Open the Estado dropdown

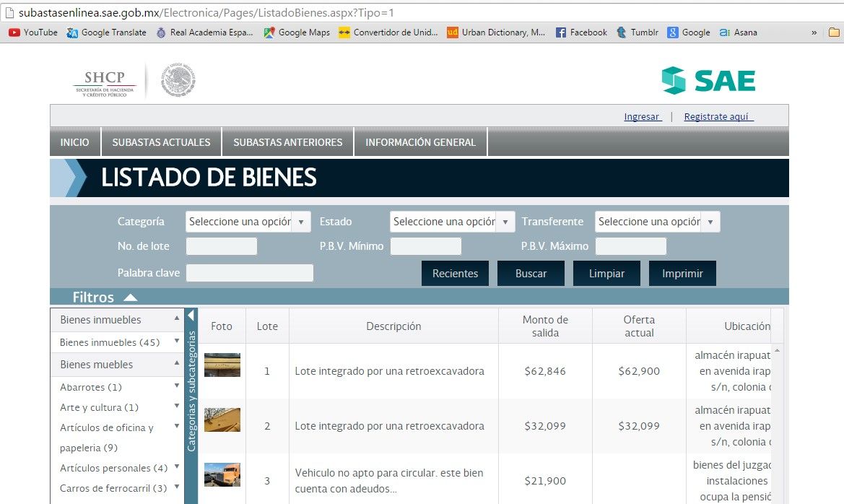[x=453, y=222]
